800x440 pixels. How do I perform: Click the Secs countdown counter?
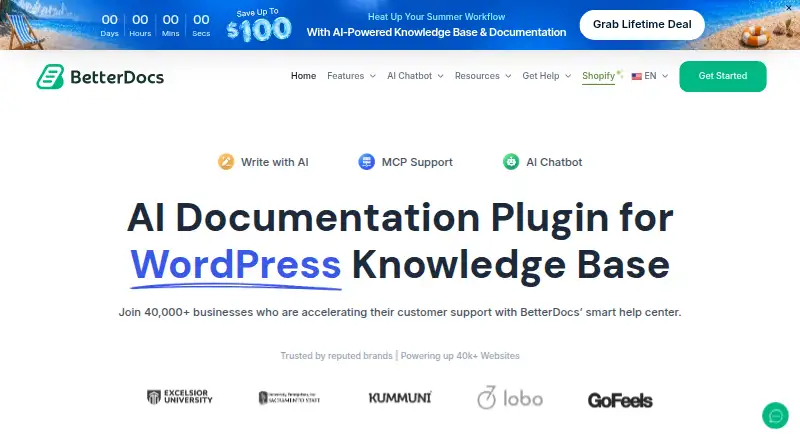coord(201,25)
